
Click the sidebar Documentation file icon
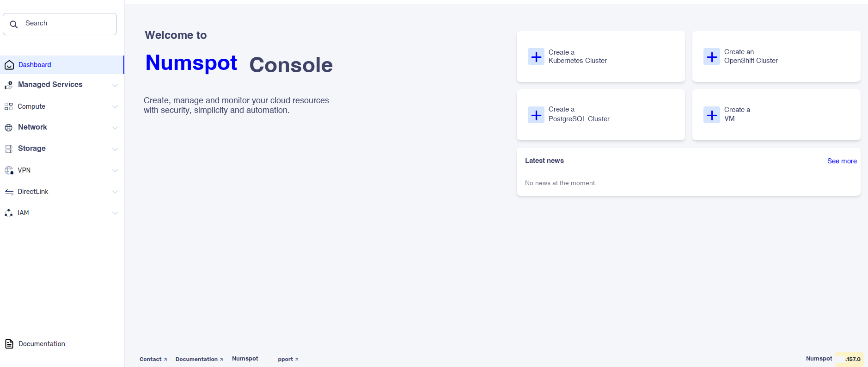9,344
